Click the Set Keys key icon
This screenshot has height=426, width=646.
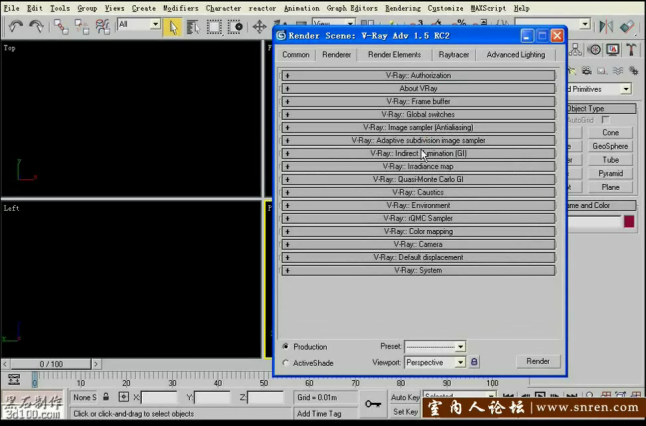(x=373, y=404)
